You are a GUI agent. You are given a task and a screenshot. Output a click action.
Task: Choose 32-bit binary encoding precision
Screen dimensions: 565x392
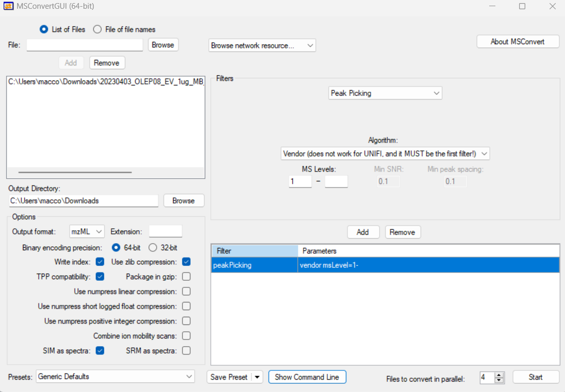tap(153, 248)
